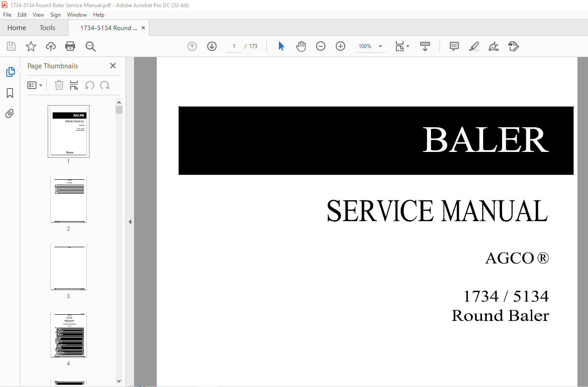Open the Attachments paperclip panel
This screenshot has height=387, width=588.
[x=10, y=114]
